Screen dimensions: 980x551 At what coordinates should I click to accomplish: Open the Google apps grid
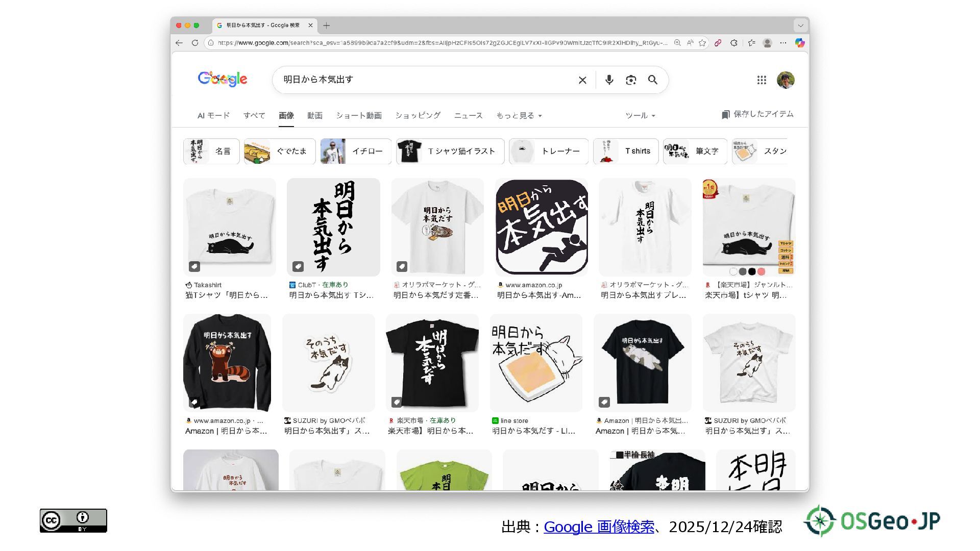click(762, 80)
